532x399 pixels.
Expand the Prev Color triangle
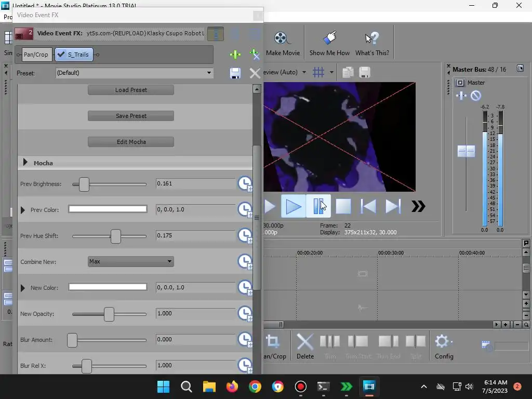click(x=23, y=210)
